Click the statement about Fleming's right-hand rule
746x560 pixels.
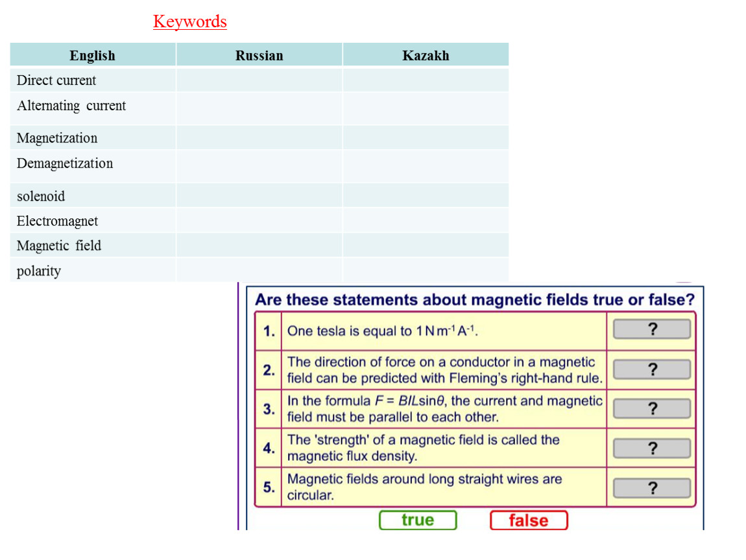click(445, 370)
